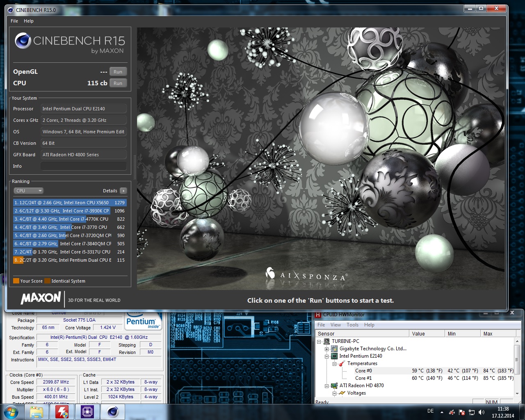Open the HWMonitor View menu
The width and height of the screenshot is (525, 420).
tap(336, 325)
